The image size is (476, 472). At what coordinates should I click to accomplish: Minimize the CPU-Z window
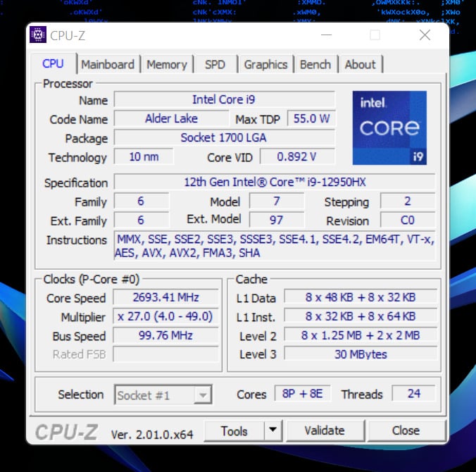coord(326,35)
